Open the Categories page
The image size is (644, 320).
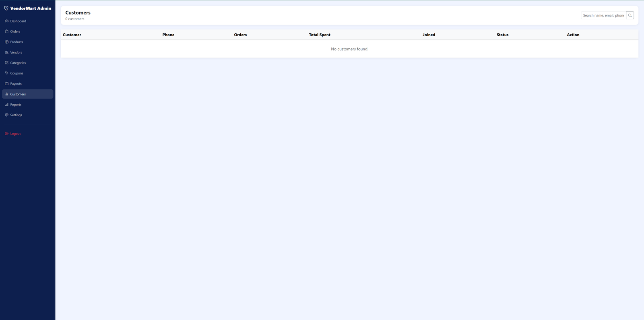(x=28, y=63)
